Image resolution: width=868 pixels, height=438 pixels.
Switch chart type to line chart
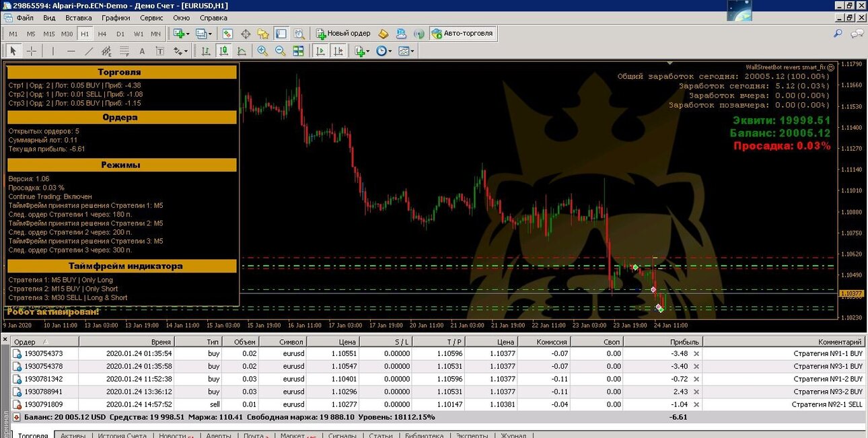(x=241, y=50)
